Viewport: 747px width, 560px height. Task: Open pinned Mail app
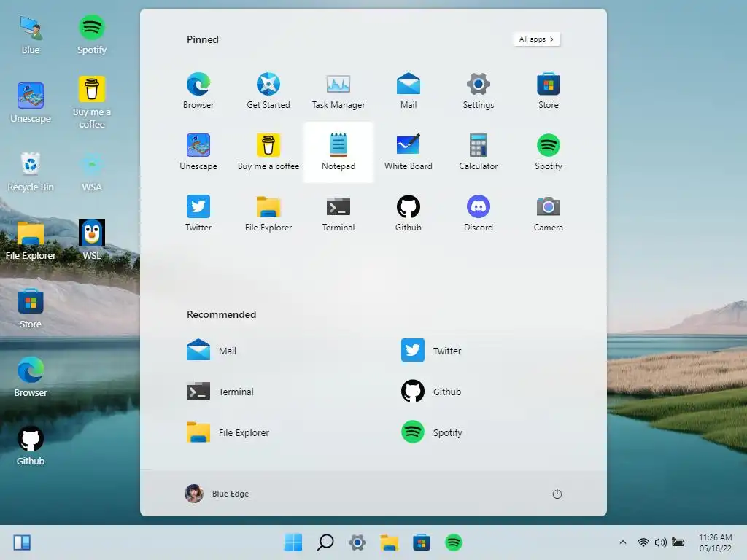point(409,91)
